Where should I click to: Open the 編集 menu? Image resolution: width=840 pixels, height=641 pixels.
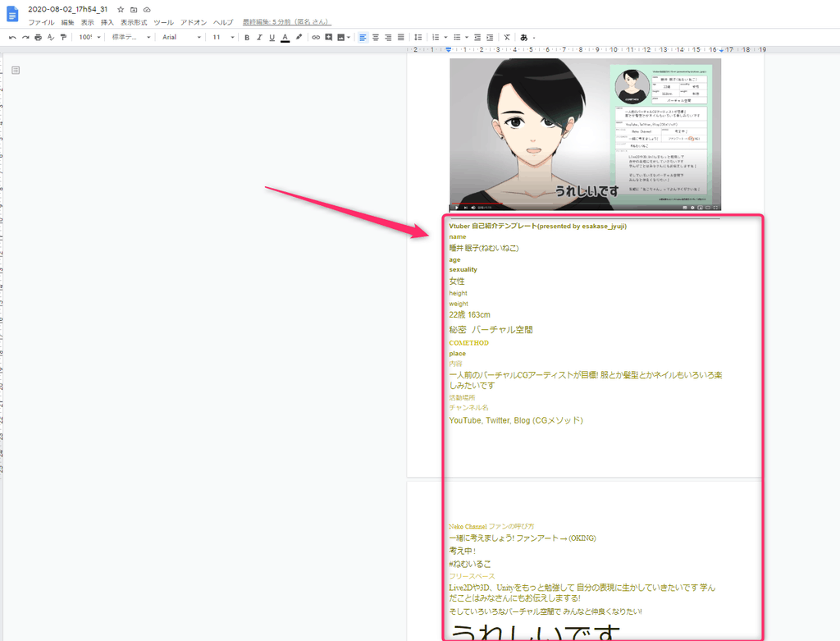pyautogui.click(x=67, y=22)
